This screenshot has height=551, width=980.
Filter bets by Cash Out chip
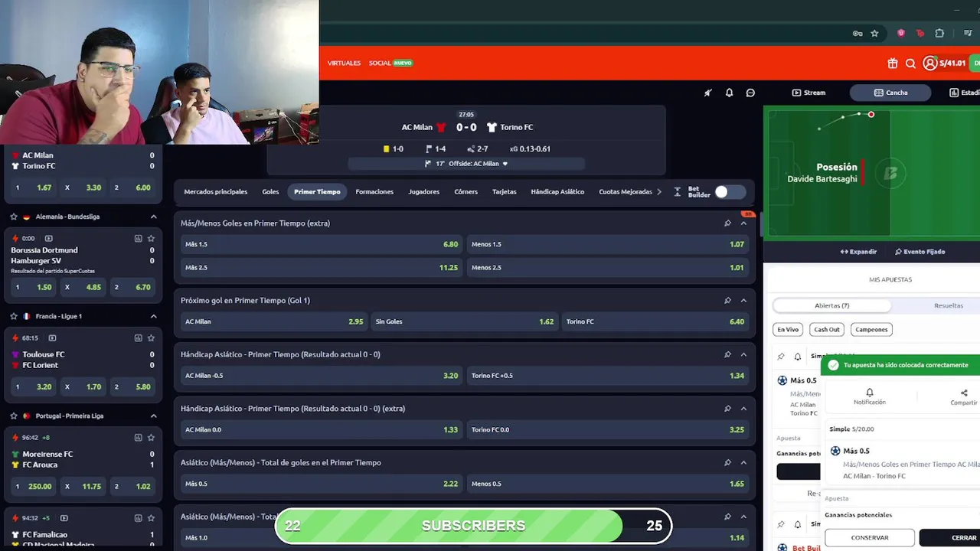click(x=827, y=330)
